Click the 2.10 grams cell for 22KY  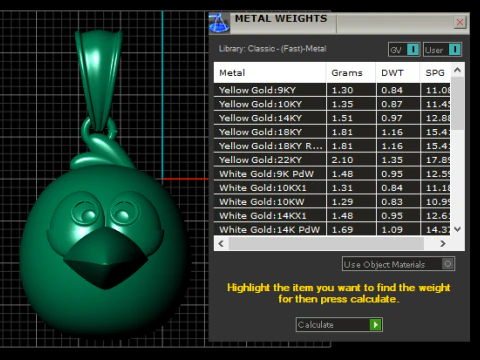click(351, 160)
